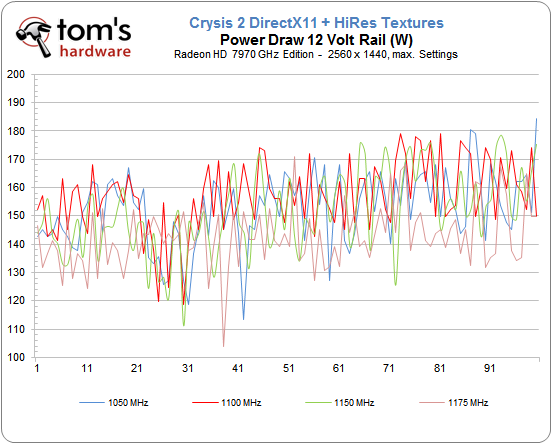Click the 1100 MHz red legend line

click(205, 402)
